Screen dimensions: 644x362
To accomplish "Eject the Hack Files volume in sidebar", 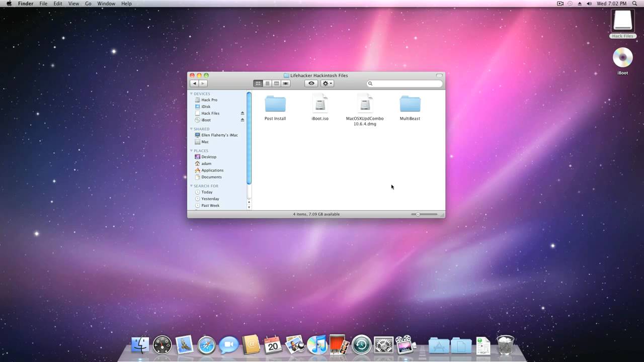I will tap(242, 113).
